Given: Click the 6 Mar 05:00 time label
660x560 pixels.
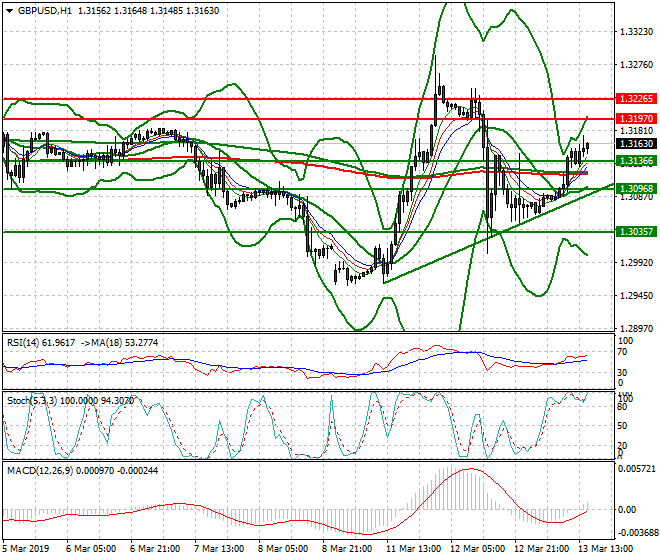Looking at the screenshot, I should (x=91, y=549).
